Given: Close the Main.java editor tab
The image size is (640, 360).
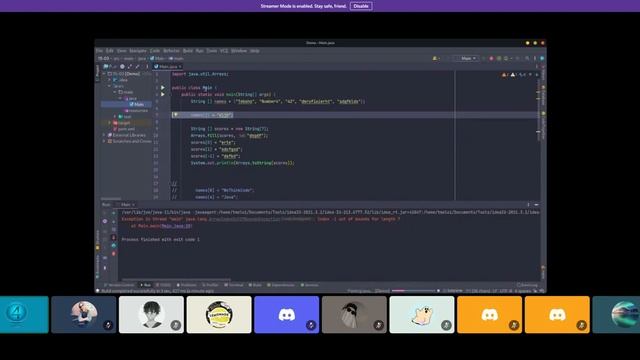Looking at the screenshot, I should (x=180, y=67).
